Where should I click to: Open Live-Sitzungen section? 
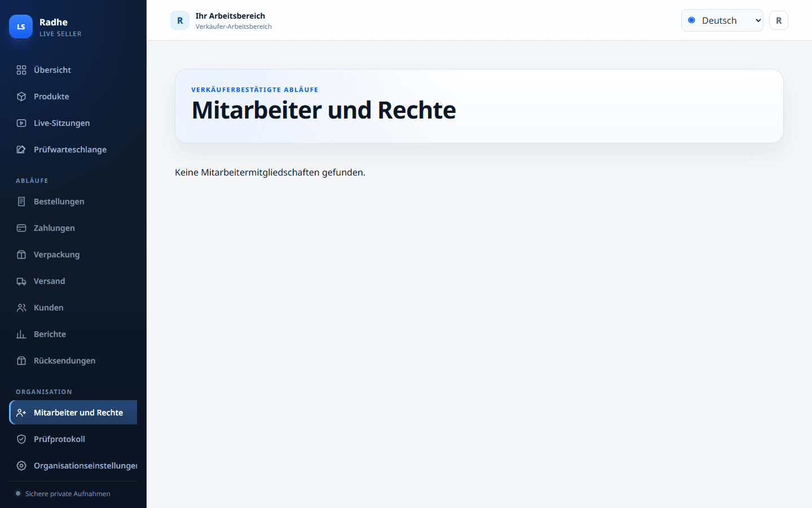pyautogui.click(x=73, y=123)
